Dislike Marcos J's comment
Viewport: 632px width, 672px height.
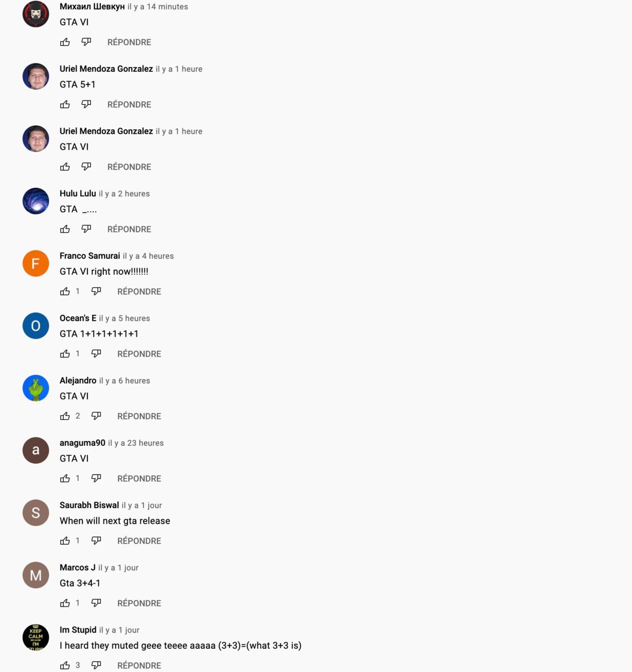(96, 603)
